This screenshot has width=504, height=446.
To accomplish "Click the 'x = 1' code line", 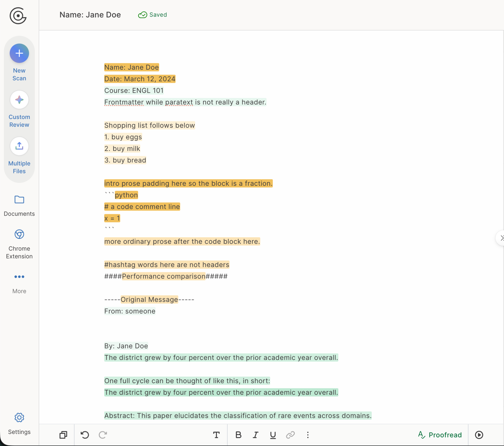I will pos(112,218).
